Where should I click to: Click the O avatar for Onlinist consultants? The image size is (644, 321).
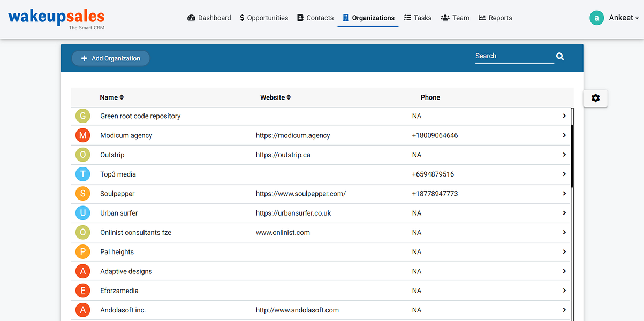click(x=82, y=232)
